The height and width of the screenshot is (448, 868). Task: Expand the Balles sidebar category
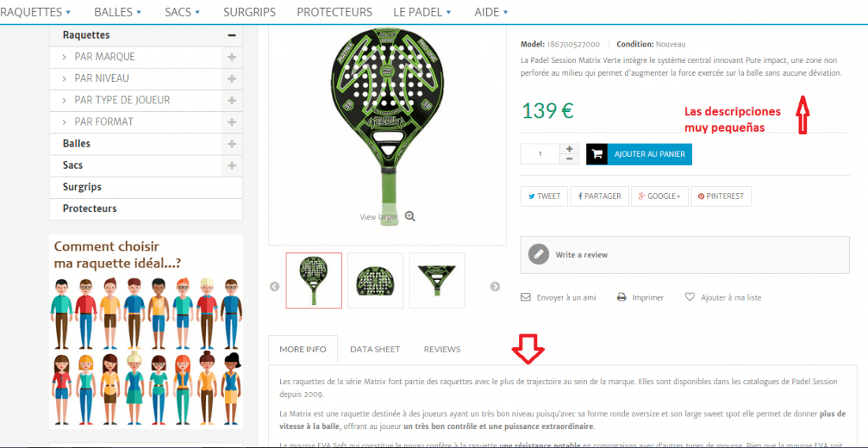click(231, 144)
